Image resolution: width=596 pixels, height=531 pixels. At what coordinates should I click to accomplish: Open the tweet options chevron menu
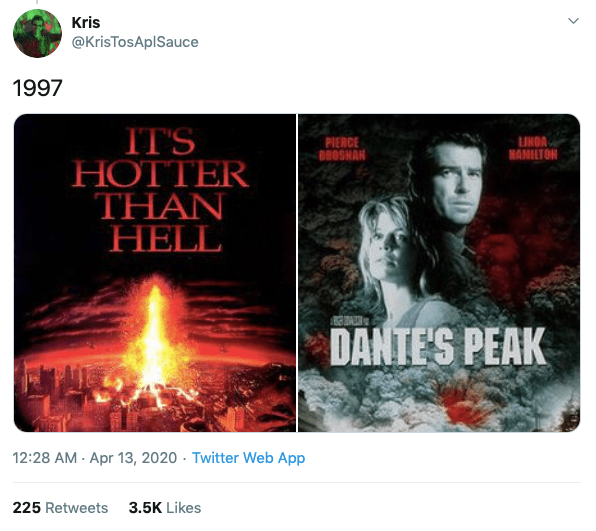tap(573, 21)
